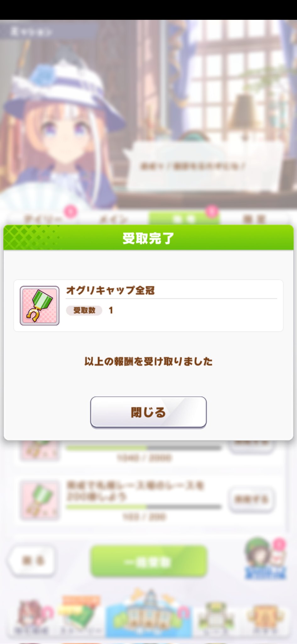This screenshot has width=297, height=644.
Task: Tap the button beside the 200-win mission
Action: tap(251, 499)
